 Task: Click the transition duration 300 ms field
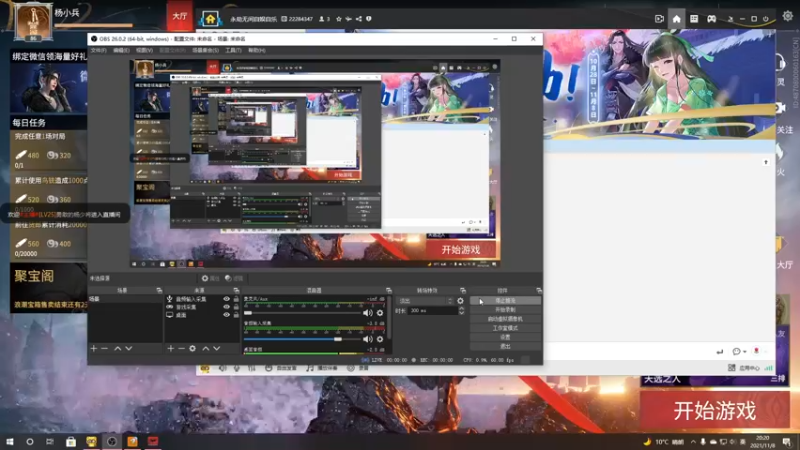click(x=432, y=310)
